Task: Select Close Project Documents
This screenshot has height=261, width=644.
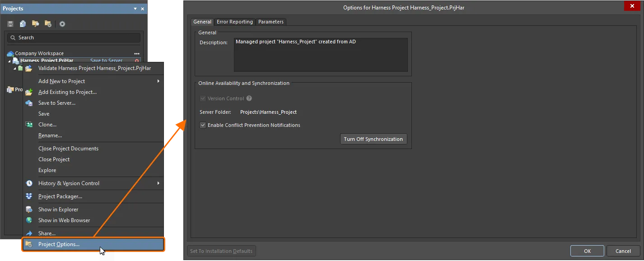Action: pos(68,149)
